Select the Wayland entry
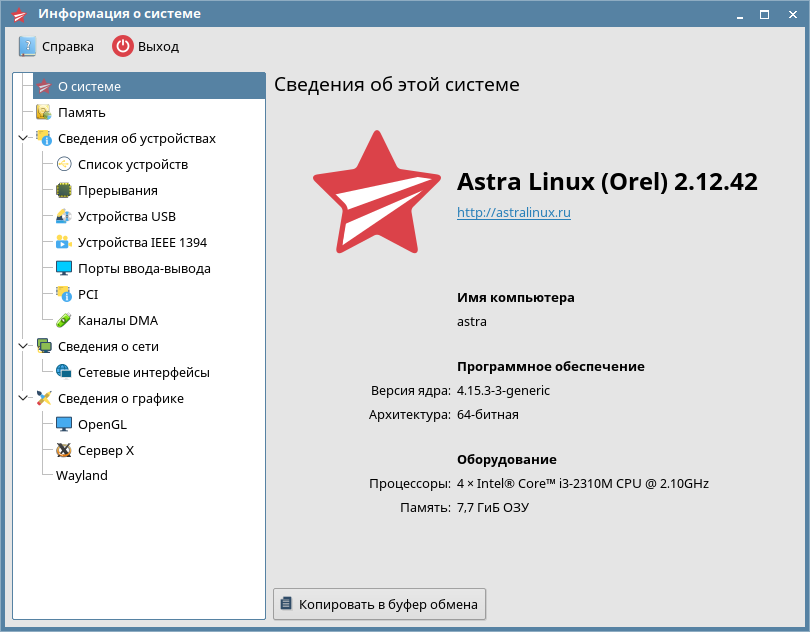Viewport: 810px width, 632px height. coord(82,475)
